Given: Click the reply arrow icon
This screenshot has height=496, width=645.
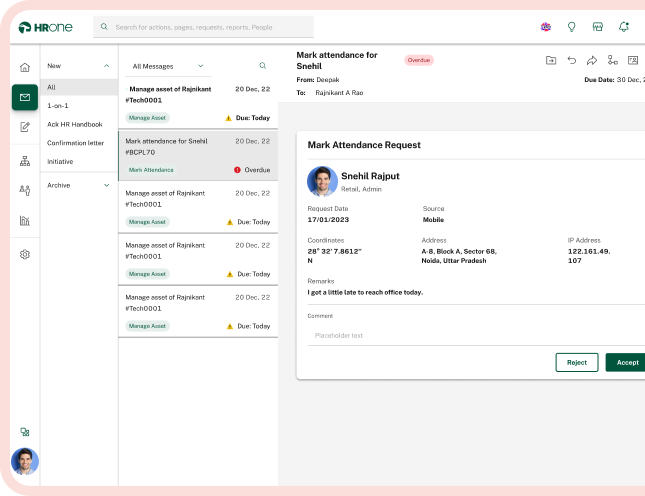Looking at the screenshot, I should [x=571, y=60].
